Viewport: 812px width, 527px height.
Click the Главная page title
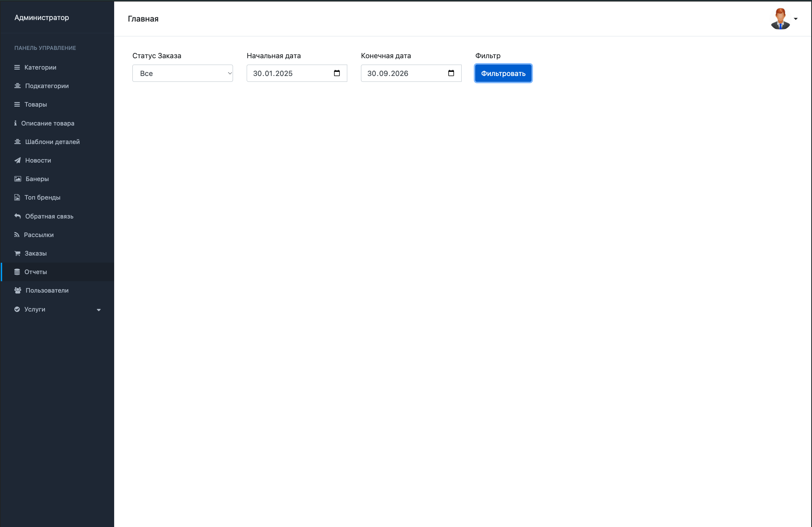[x=143, y=19]
